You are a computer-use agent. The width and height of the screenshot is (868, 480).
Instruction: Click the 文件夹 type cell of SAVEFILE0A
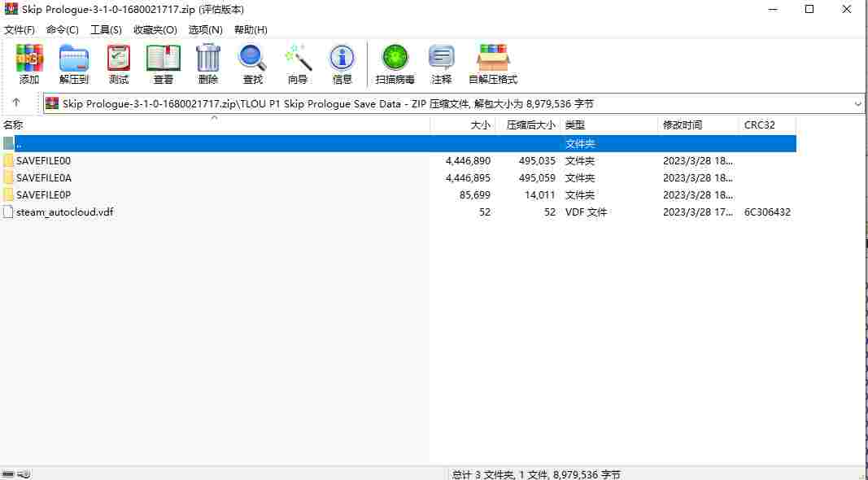click(x=580, y=178)
